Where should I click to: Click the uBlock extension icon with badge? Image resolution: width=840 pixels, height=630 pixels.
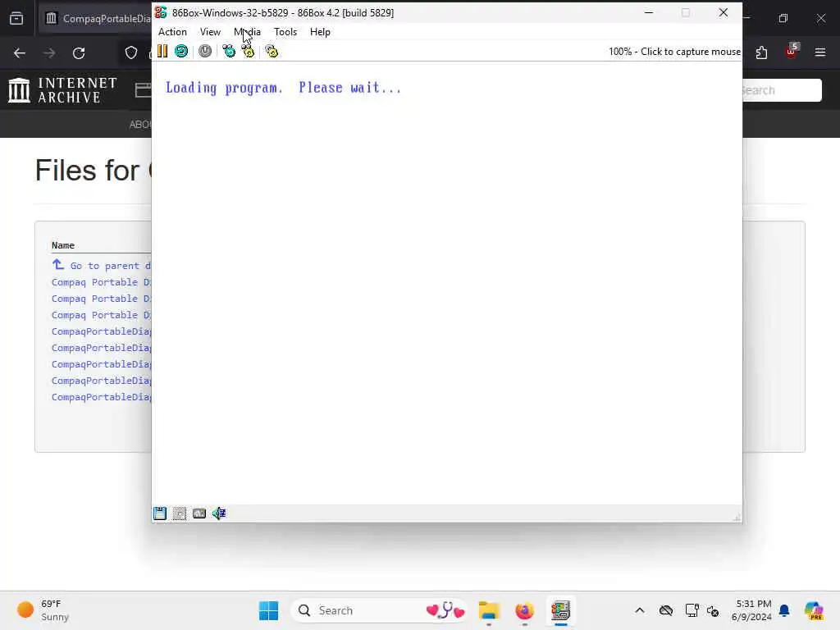pos(792,52)
